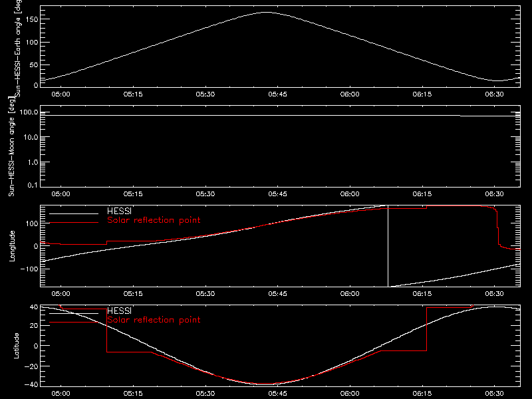Click 06:15 time label under Longitude plot
Image resolution: width=532 pixels, height=399 pixels.
pyautogui.click(x=422, y=294)
